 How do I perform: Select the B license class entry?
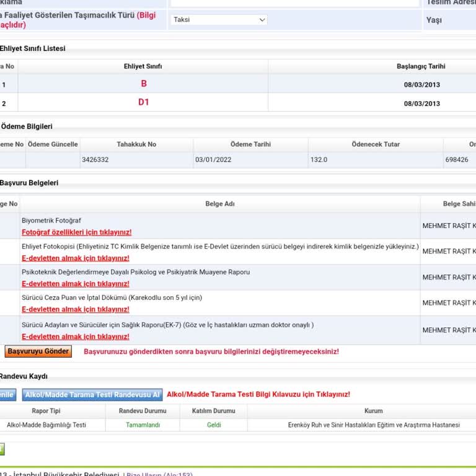(144, 84)
